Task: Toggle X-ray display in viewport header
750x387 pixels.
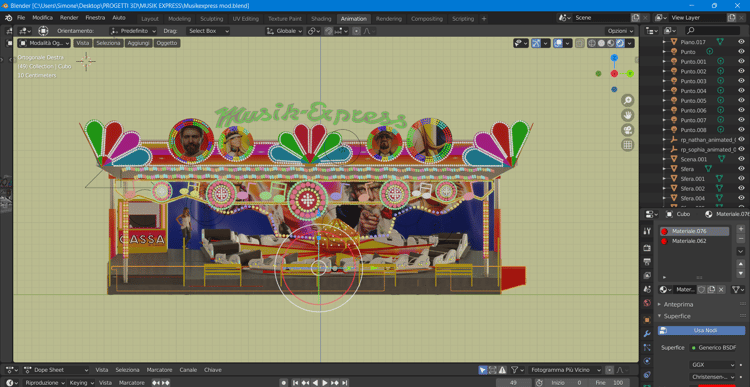Action: coord(580,43)
